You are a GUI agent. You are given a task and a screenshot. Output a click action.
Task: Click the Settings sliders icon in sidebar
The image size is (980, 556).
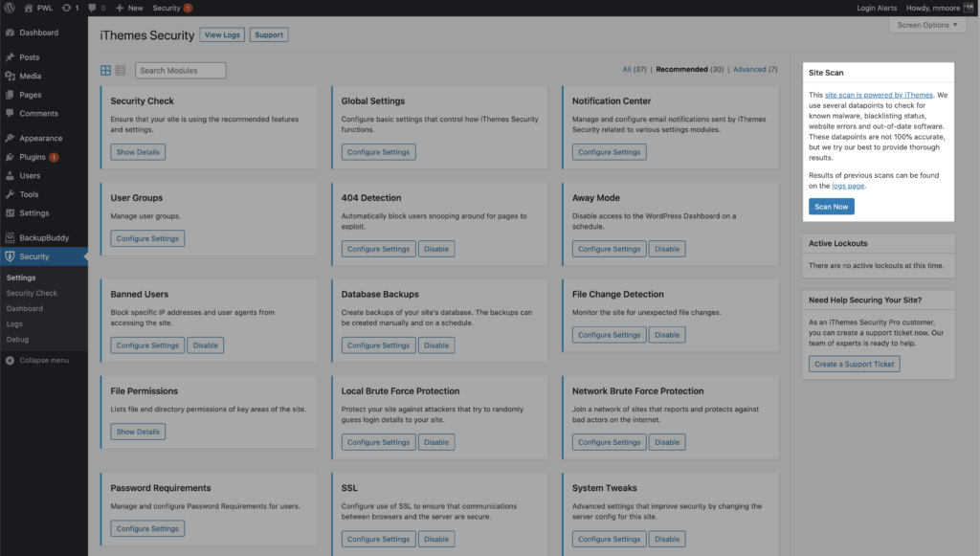point(10,213)
